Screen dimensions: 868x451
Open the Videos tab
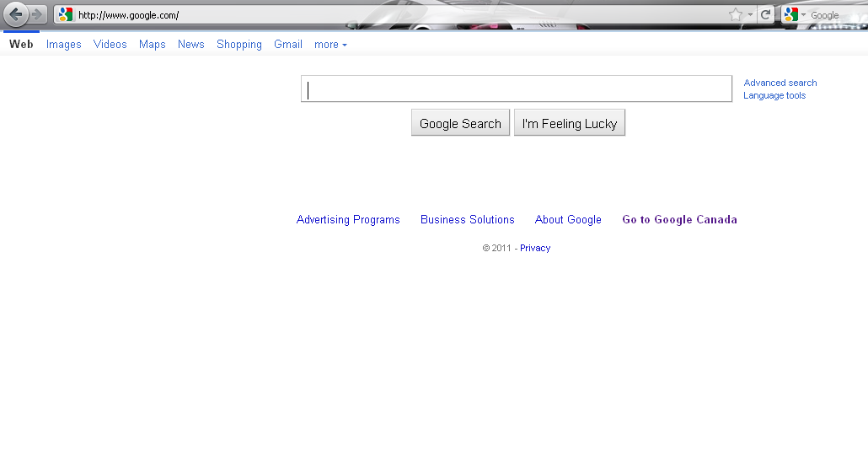[x=110, y=45]
